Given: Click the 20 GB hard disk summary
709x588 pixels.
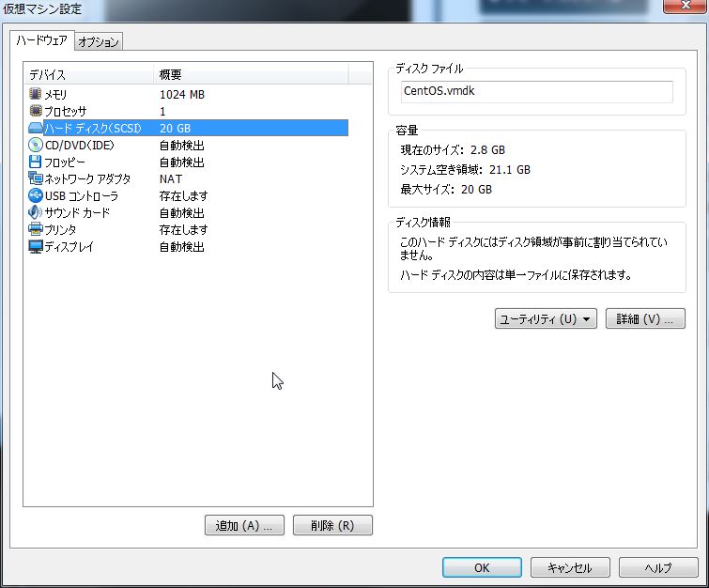Looking at the screenshot, I should click(175, 129).
